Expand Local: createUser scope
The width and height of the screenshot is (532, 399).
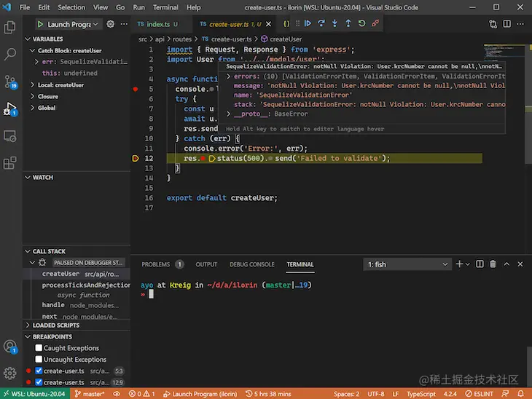32,84
